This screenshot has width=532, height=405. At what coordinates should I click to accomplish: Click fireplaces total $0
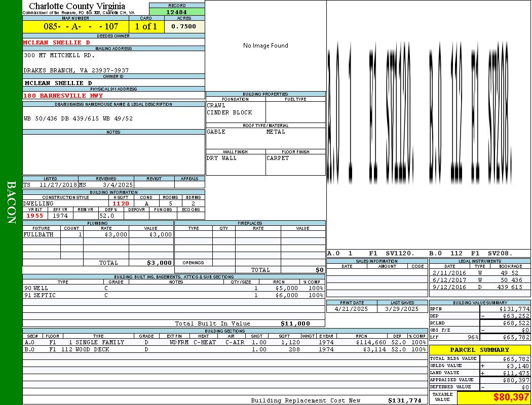[x=320, y=270]
